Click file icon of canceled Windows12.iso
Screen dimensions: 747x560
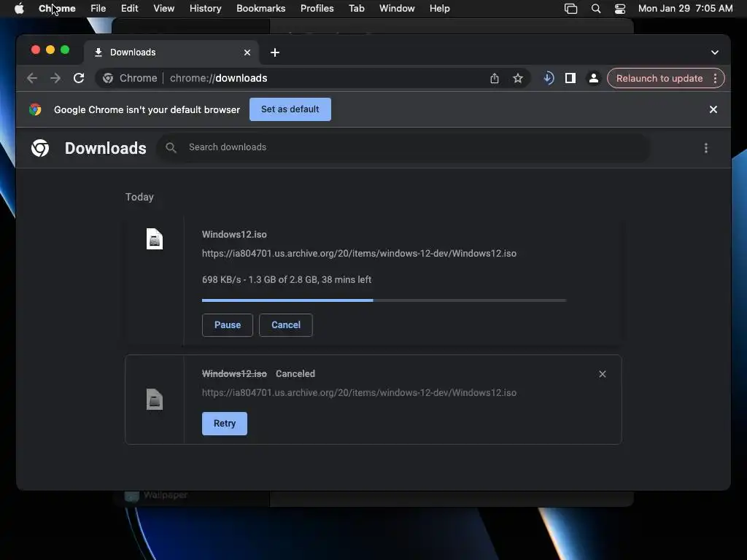pyautogui.click(x=155, y=399)
